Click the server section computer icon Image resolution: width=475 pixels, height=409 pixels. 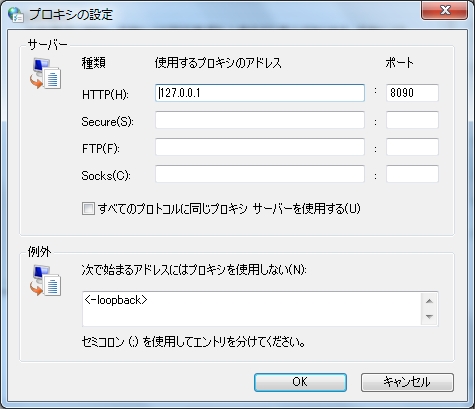pos(46,73)
